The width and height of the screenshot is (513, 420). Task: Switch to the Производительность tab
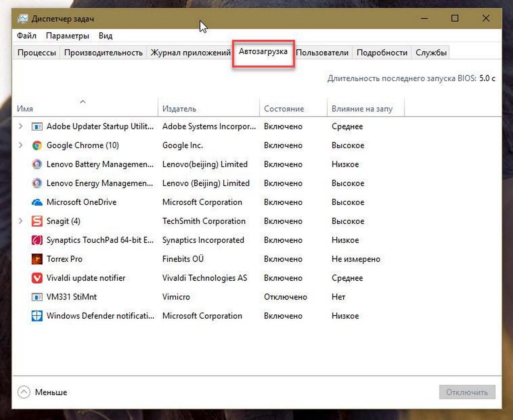pos(103,53)
